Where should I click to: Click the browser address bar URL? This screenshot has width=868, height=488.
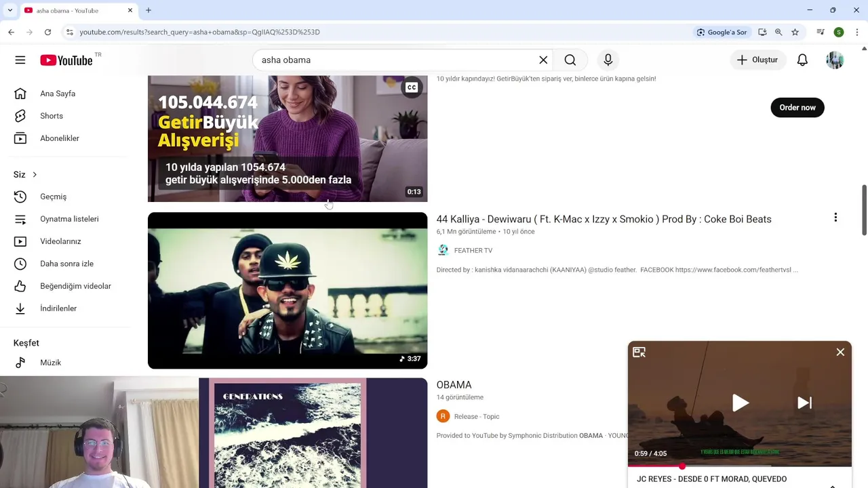click(199, 32)
